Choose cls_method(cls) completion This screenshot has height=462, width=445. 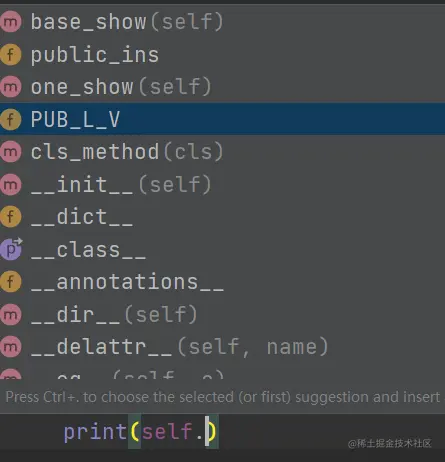pyautogui.click(x=222, y=152)
